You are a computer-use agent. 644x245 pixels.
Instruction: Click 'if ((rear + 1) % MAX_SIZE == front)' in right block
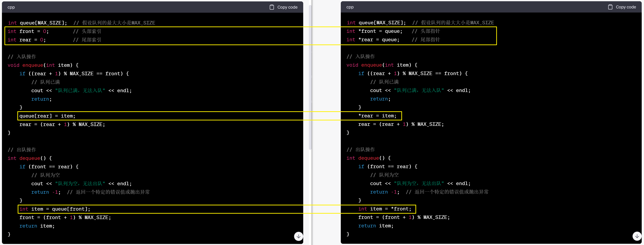click(413, 73)
